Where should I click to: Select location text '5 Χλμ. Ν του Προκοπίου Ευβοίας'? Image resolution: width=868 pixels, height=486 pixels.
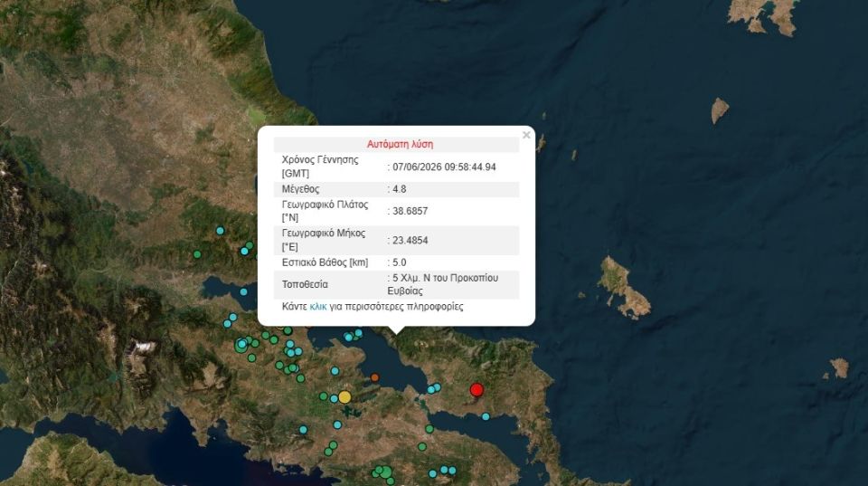click(443, 284)
